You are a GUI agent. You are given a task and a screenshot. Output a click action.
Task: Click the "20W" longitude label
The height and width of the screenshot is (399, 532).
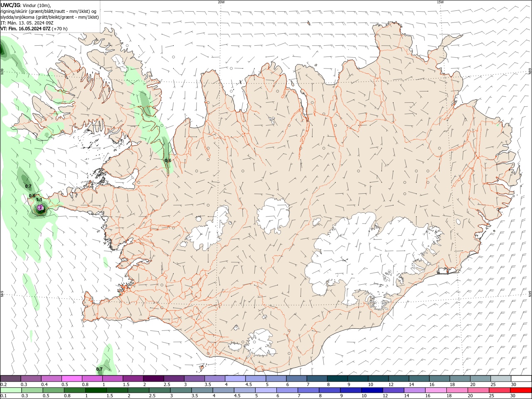[x=221, y=2]
